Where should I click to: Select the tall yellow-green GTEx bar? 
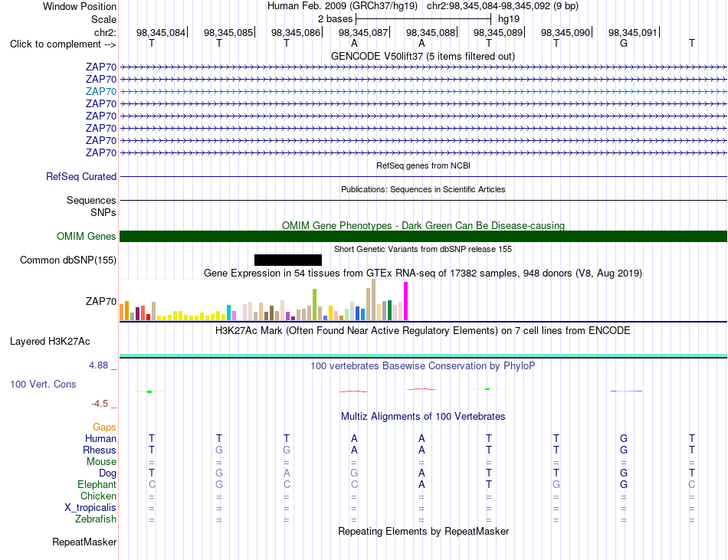(x=314, y=304)
